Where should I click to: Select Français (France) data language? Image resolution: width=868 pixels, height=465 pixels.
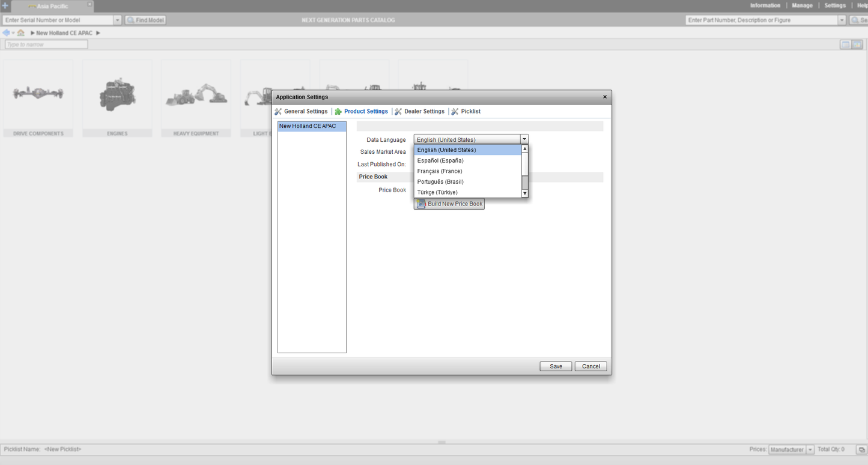[x=440, y=171]
